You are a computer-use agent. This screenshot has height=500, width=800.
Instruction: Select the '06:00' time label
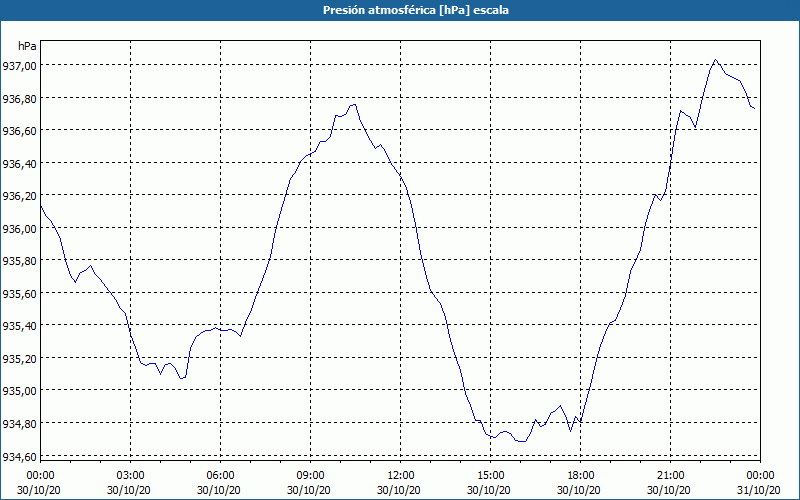220,476
